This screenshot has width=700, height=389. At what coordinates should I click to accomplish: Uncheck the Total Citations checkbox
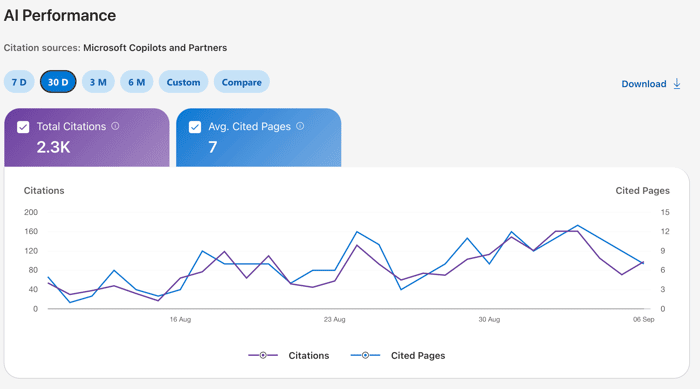click(23, 127)
